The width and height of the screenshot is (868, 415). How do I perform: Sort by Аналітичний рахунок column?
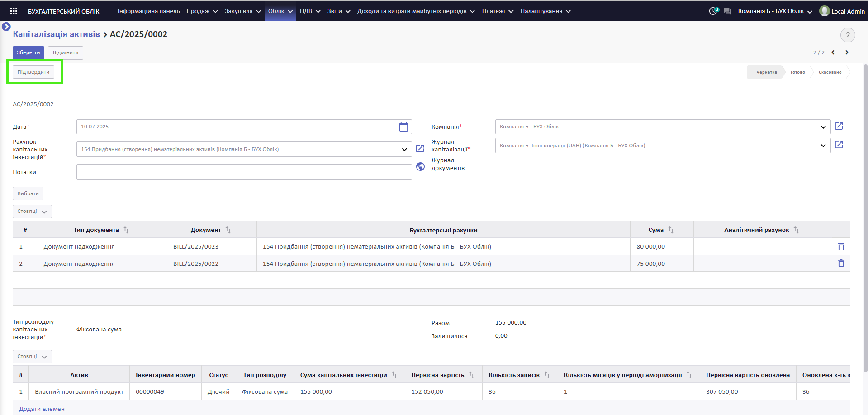[x=797, y=230]
